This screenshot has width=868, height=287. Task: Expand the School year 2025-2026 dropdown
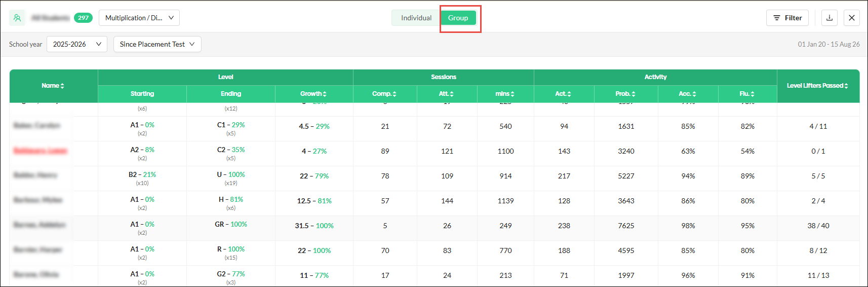[x=77, y=44]
